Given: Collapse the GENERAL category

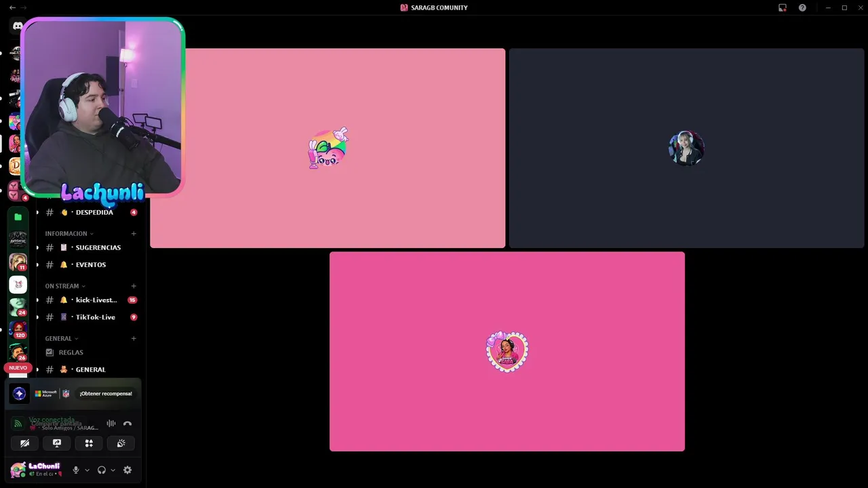Looking at the screenshot, I should point(62,338).
